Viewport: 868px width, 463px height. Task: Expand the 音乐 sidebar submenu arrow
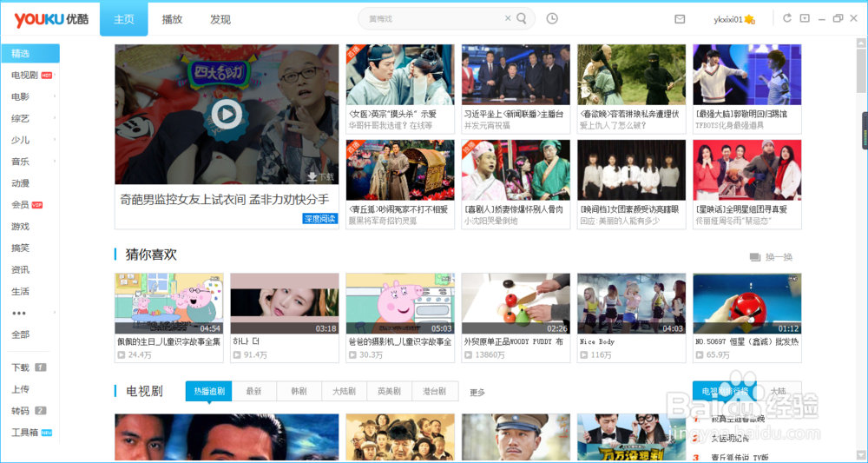[x=55, y=162]
